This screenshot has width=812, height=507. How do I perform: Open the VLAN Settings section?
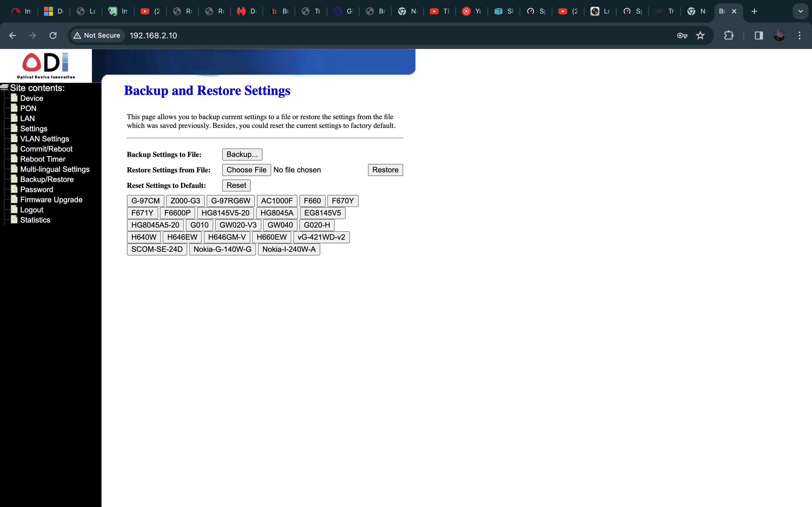click(45, 138)
